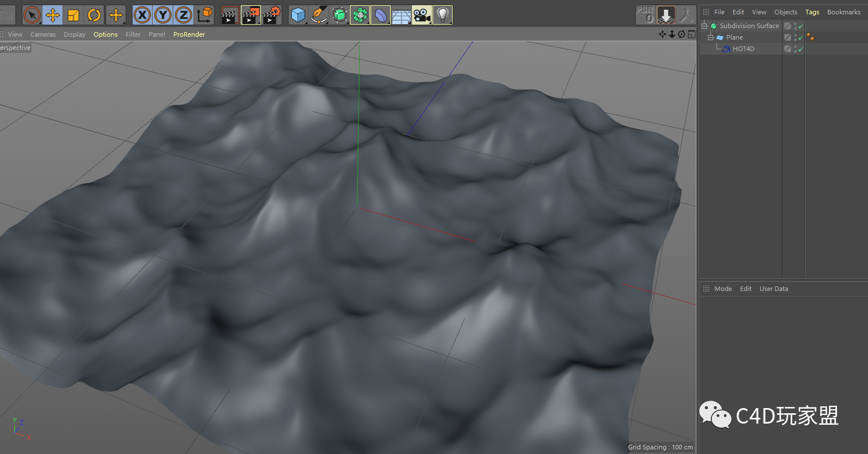The height and width of the screenshot is (454, 868).
Task: Click the PSR reset icon
Action: coord(645,15)
